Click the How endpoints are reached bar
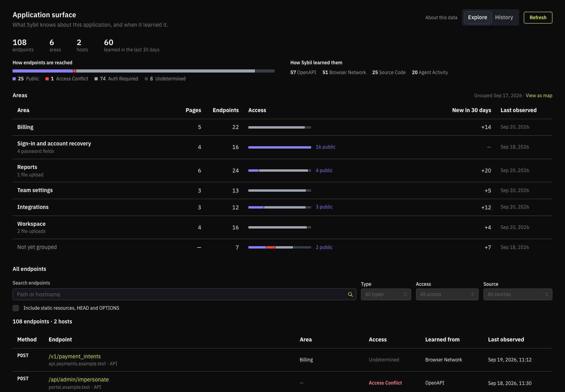This screenshot has width=565, height=392. point(144,71)
